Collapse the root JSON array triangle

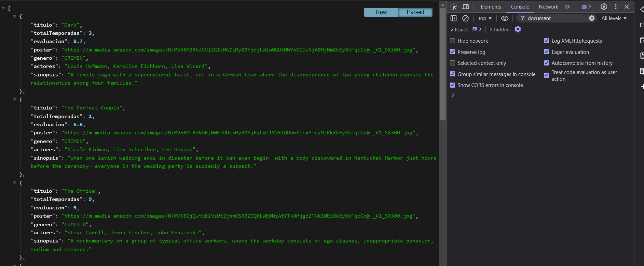3,8
